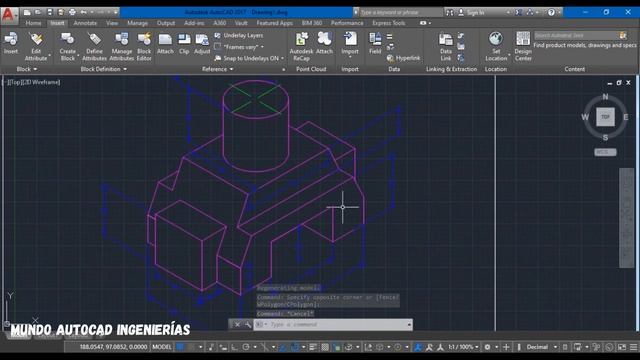640x360 pixels.
Task: Open the Edit Attribute tool
Action: coord(36,47)
